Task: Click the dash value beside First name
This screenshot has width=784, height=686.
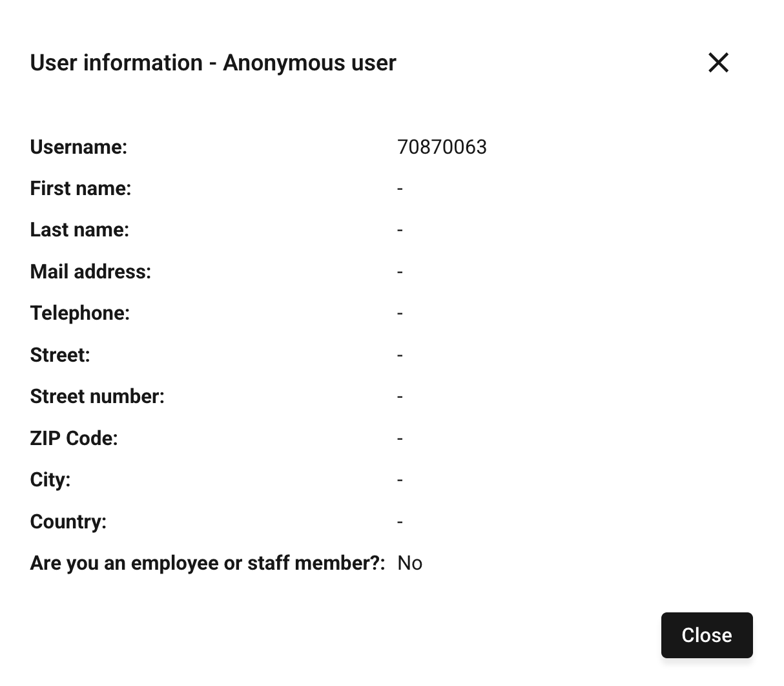Action: (400, 189)
